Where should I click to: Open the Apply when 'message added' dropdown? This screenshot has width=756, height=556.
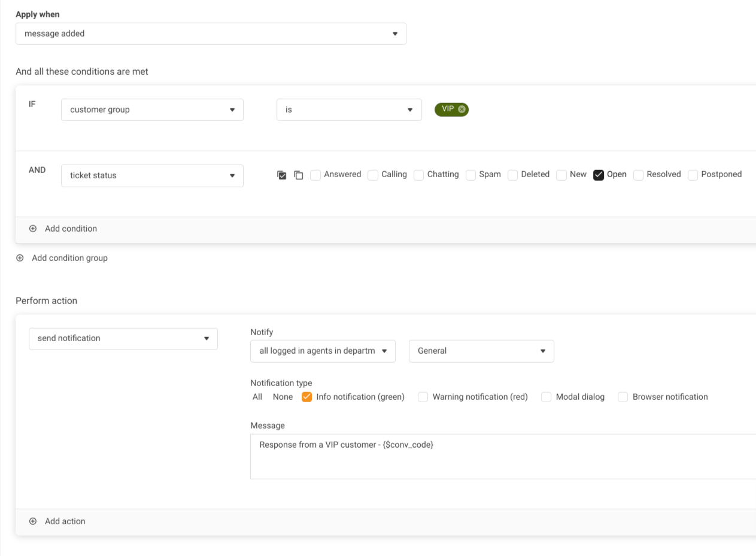tap(211, 34)
